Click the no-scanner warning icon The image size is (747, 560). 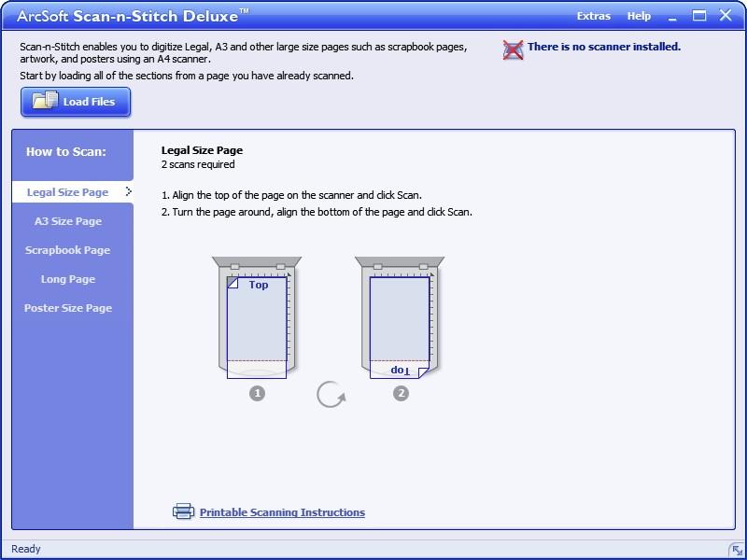pos(513,50)
